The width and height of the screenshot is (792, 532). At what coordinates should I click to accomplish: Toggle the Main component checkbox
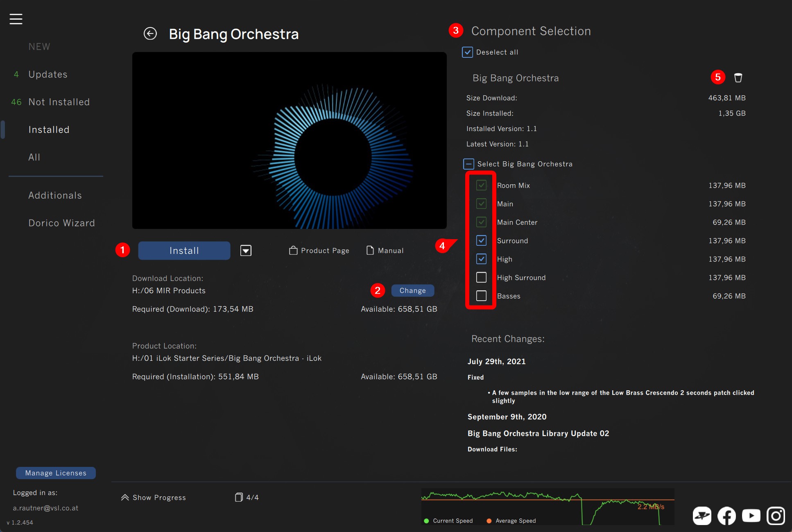[x=482, y=204]
